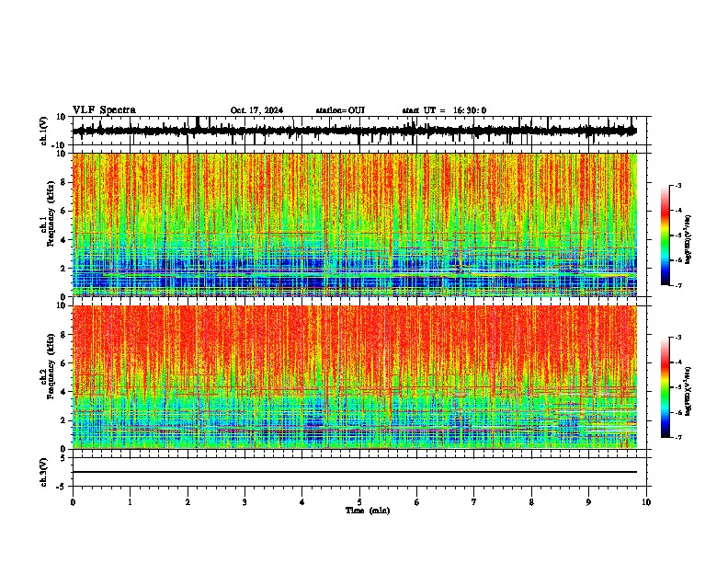Viewport: 728px width, 563px height.
Task: Click the time axis tick label '7'
Action: point(474,502)
